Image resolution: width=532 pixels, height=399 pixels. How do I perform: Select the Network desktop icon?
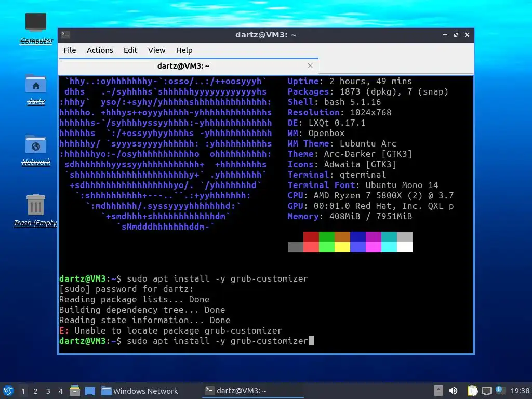pyautogui.click(x=36, y=150)
